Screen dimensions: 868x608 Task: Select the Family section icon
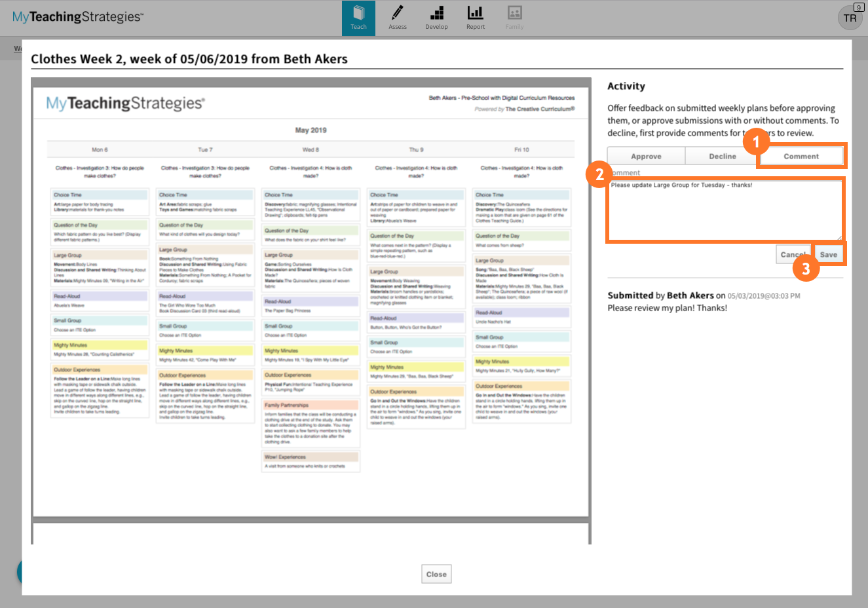514,18
